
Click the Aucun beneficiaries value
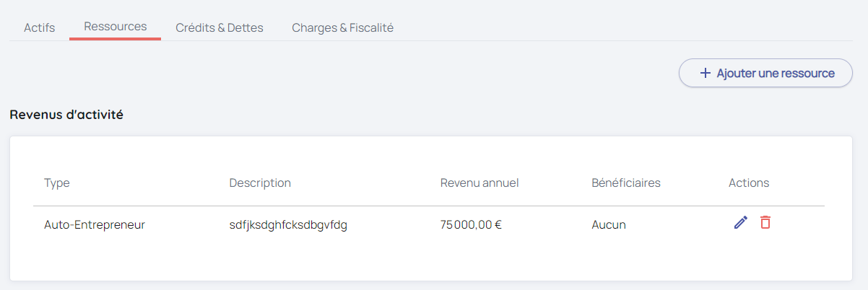[609, 224]
